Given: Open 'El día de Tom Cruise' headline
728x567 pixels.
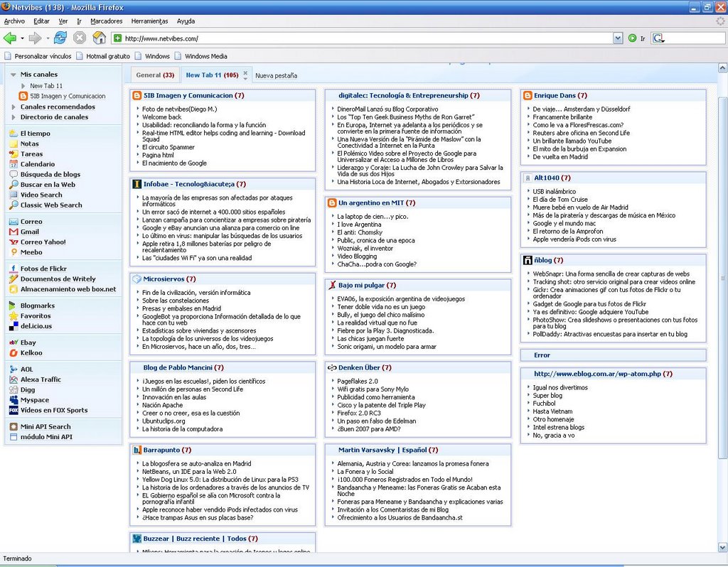Looking at the screenshot, I should (x=560, y=200).
